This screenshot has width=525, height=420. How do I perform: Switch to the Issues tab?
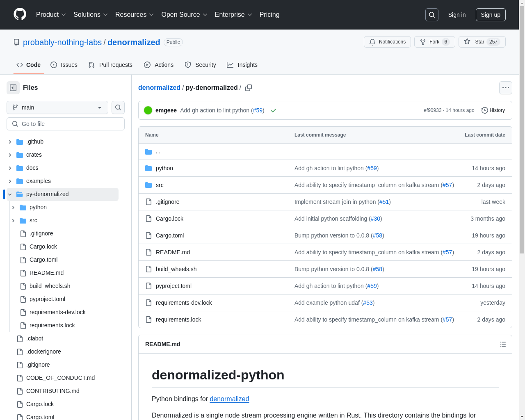pos(64,65)
